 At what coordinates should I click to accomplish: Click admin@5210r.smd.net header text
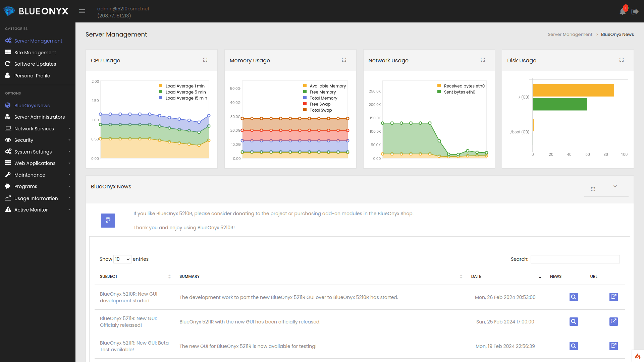coord(123,9)
